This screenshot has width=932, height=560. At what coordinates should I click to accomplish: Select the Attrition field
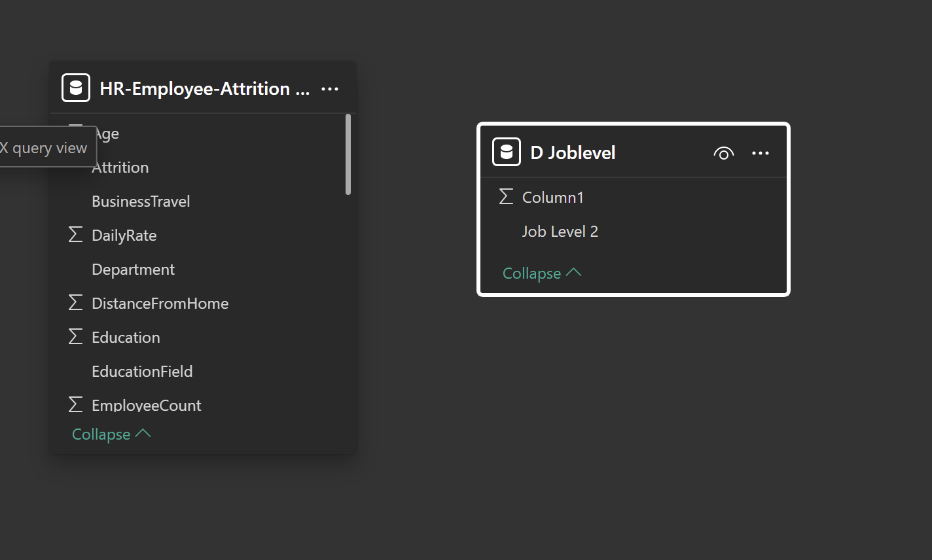point(120,167)
